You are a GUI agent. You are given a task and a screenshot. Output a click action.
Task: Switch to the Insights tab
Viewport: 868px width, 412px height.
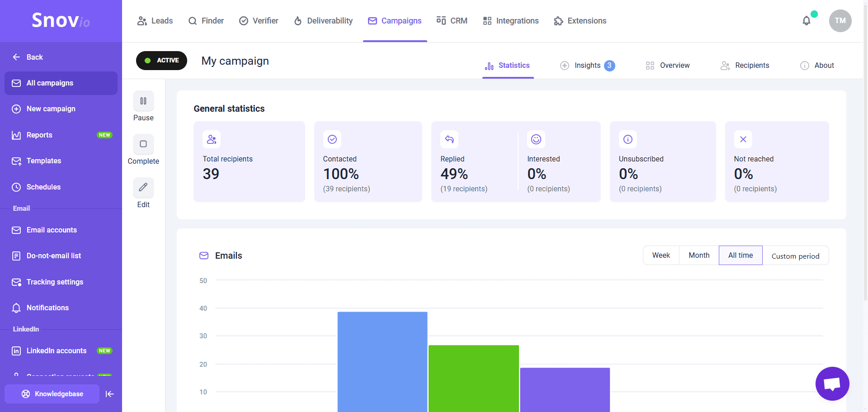click(x=587, y=66)
